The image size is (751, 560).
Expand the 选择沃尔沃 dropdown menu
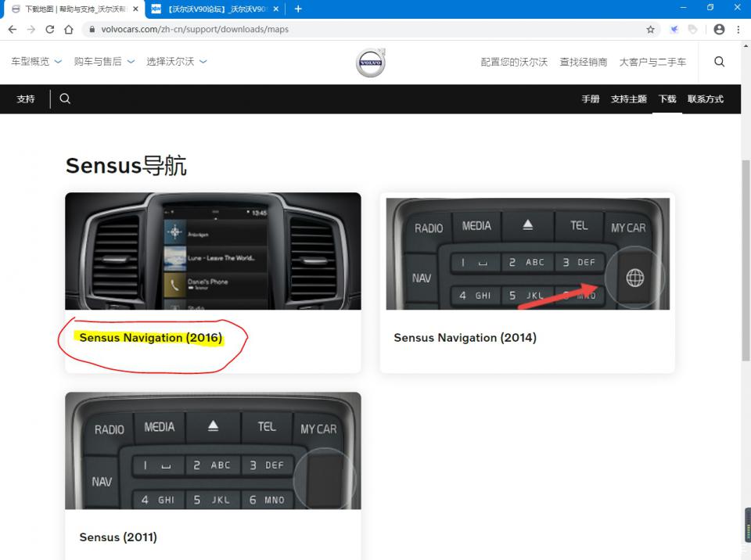pyautogui.click(x=177, y=61)
